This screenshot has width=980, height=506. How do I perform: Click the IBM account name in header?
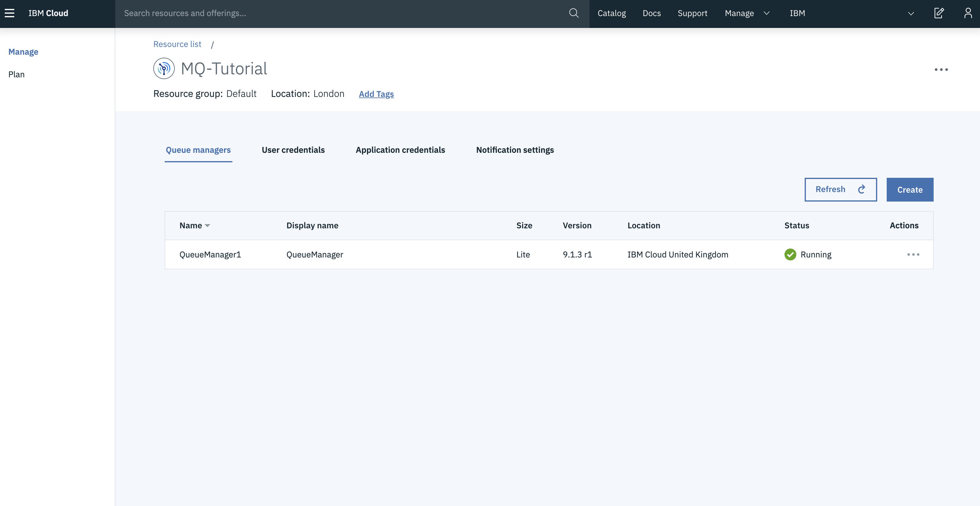tap(797, 13)
